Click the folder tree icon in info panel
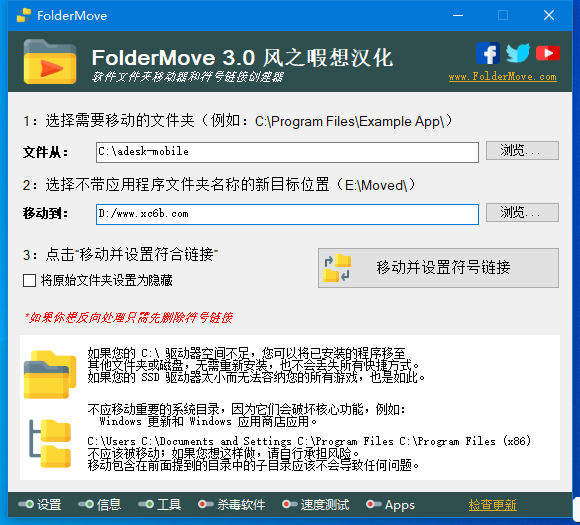 coord(50,444)
